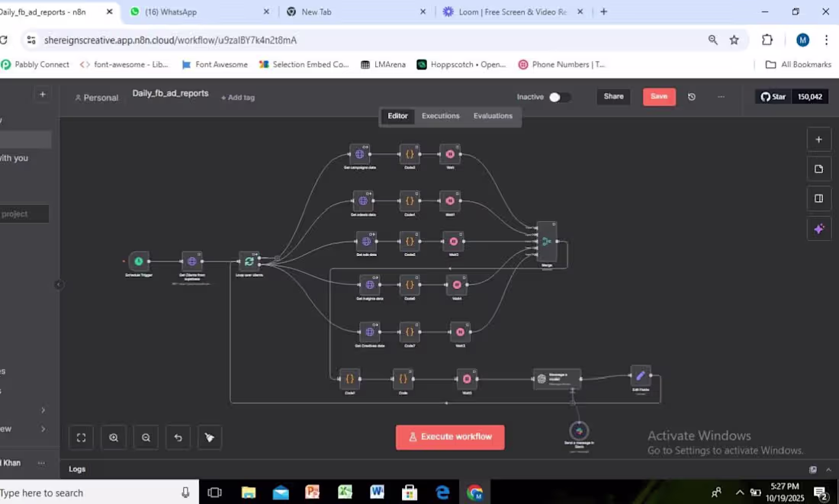839x504 pixels.
Task: Reset canvas zoom with the undo arrow
Action: point(178,438)
